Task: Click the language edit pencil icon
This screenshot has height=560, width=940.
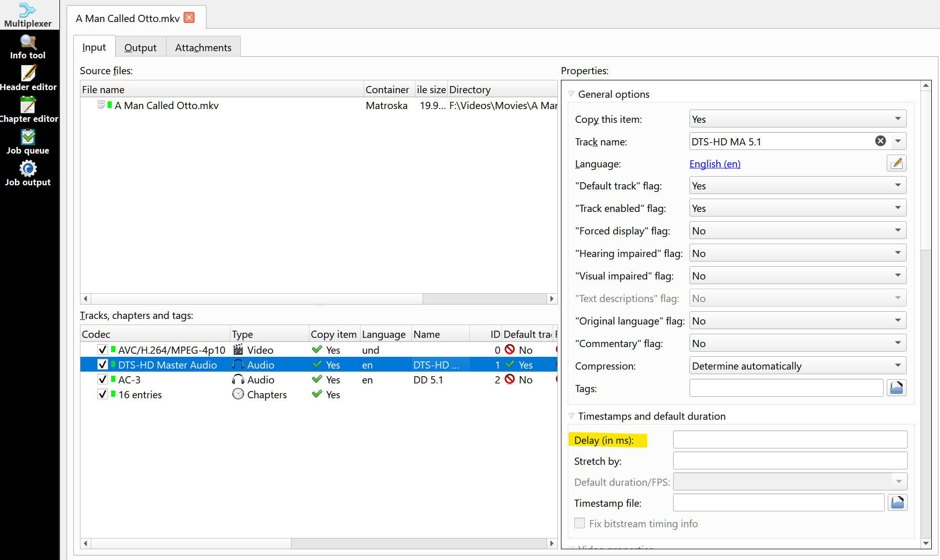Action: coord(896,164)
